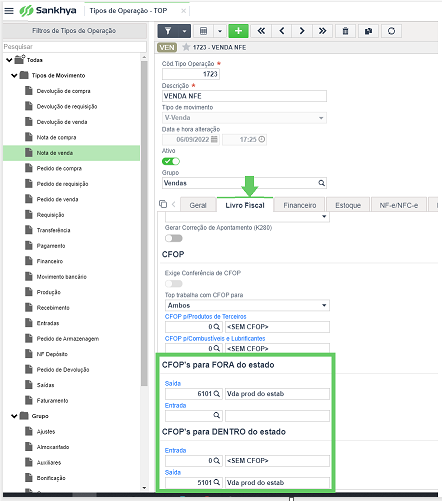Mark 1723 - VENDA NFE as favorite star
The height and width of the screenshot is (501, 442).
tap(186, 47)
